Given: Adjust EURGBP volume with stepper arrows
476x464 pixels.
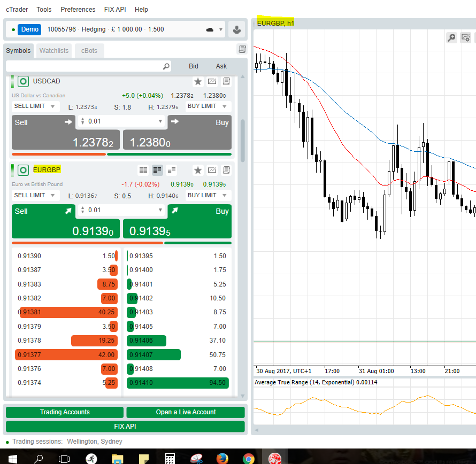Looking at the screenshot, I should tap(82, 210).
